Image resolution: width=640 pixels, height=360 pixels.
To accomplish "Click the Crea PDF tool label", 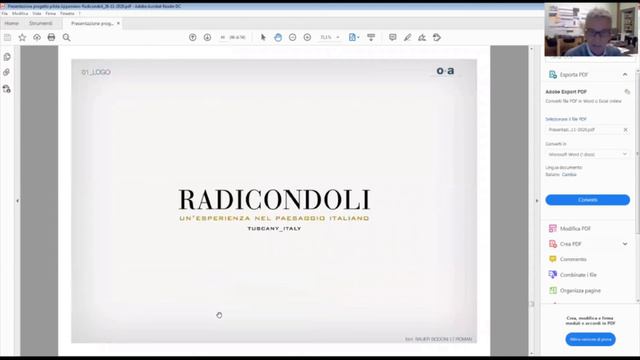I will tap(571, 244).
